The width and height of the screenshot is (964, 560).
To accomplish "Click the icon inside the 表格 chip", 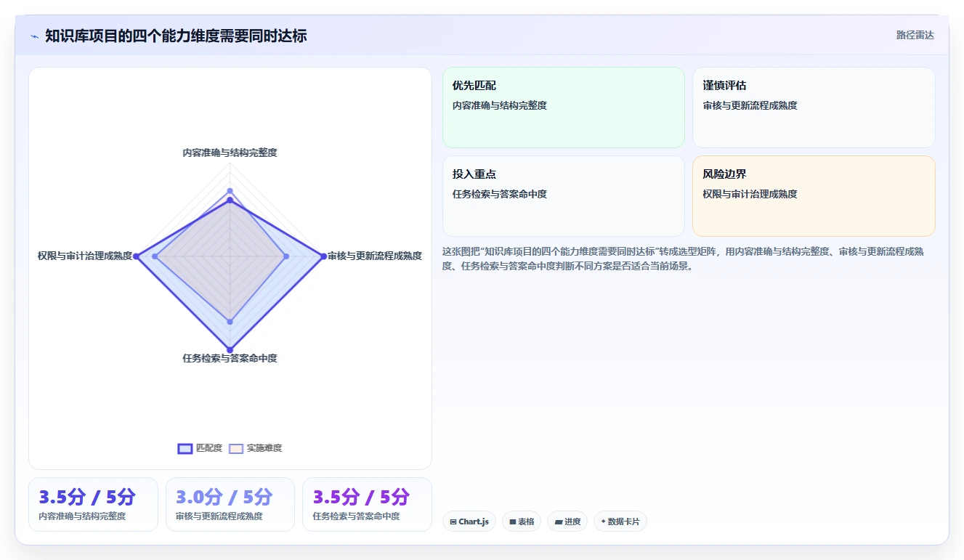I will 513,522.
